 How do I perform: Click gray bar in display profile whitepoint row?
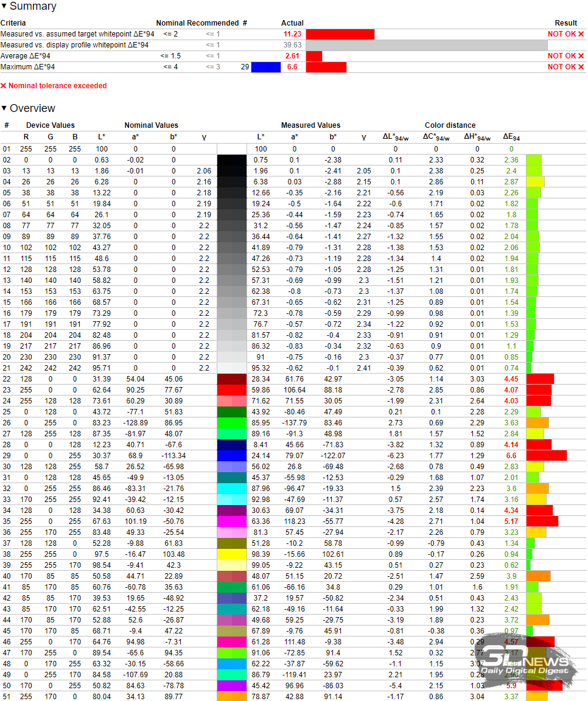click(x=426, y=45)
